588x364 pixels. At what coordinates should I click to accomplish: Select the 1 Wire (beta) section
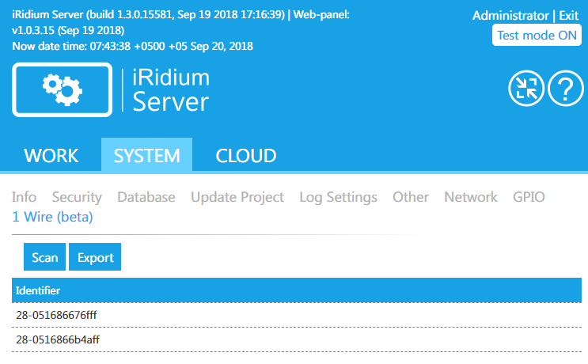point(52,217)
